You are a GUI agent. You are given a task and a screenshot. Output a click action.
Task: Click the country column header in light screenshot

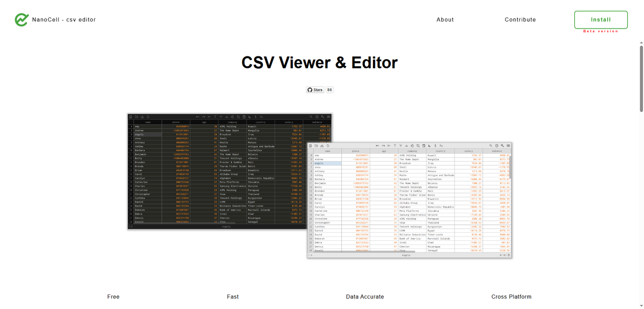point(440,151)
